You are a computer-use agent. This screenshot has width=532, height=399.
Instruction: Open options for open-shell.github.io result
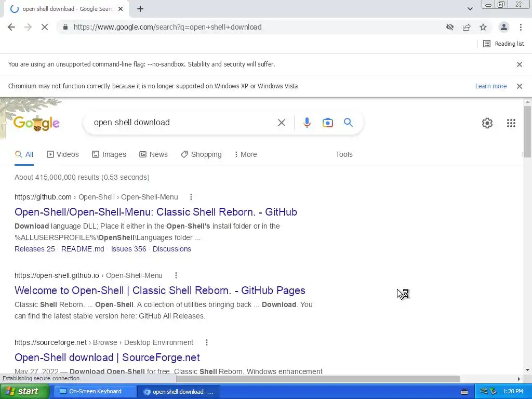pyautogui.click(x=176, y=275)
